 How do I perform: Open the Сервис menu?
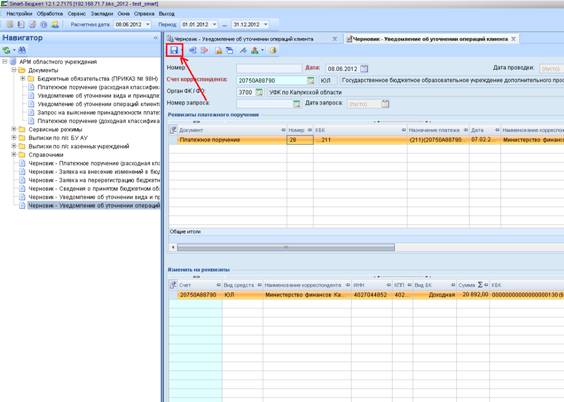pos(77,14)
